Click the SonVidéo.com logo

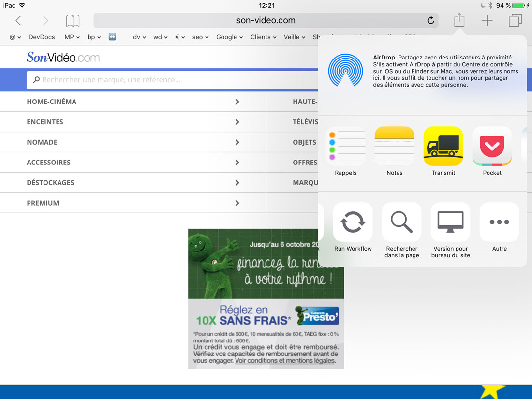63,57
